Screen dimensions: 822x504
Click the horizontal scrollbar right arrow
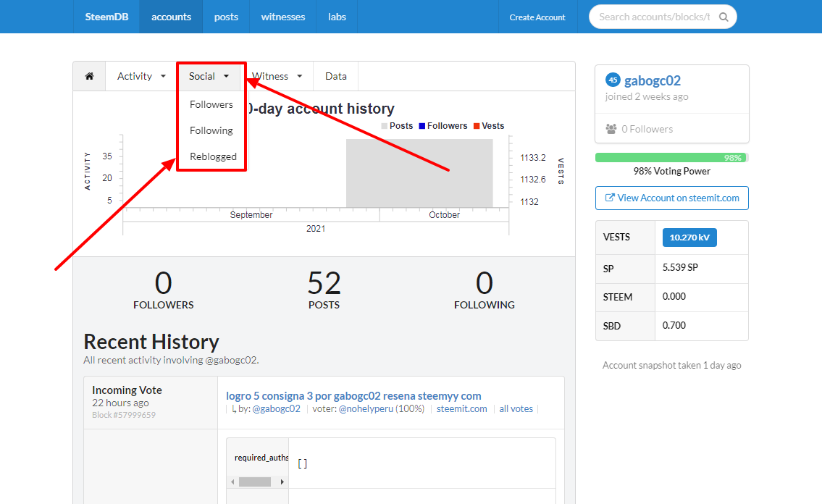point(282,482)
